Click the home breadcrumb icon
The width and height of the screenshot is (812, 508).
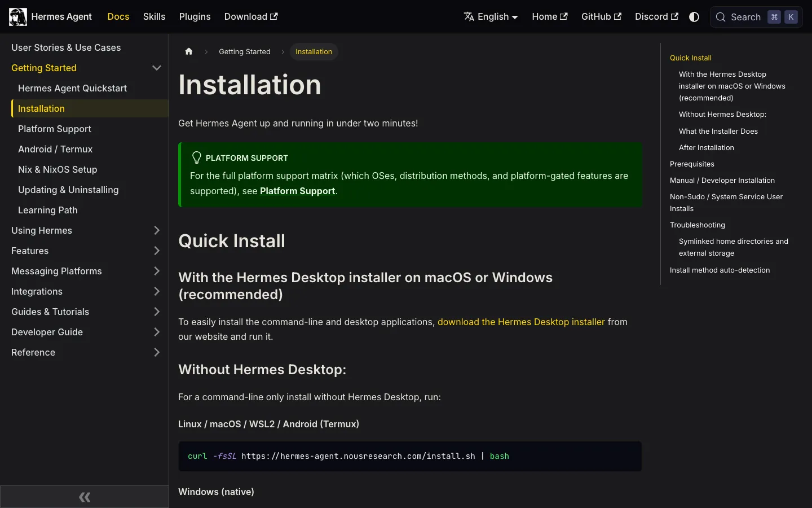coord(189,51)
